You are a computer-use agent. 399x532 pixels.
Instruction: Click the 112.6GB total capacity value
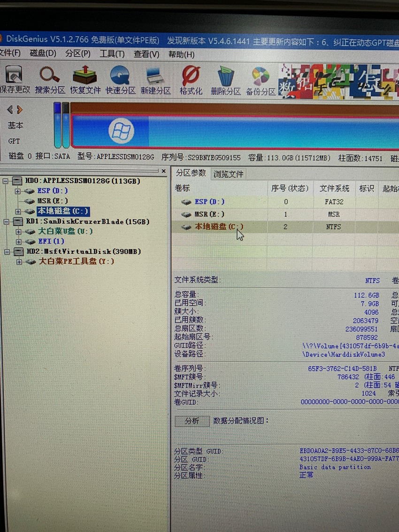pyautogui.click(x=367, y=295)
